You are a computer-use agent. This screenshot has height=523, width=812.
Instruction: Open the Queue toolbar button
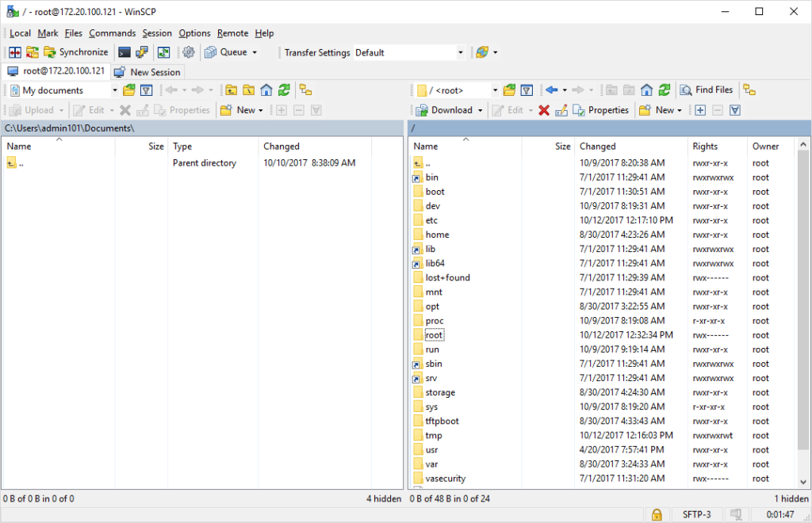226,52
